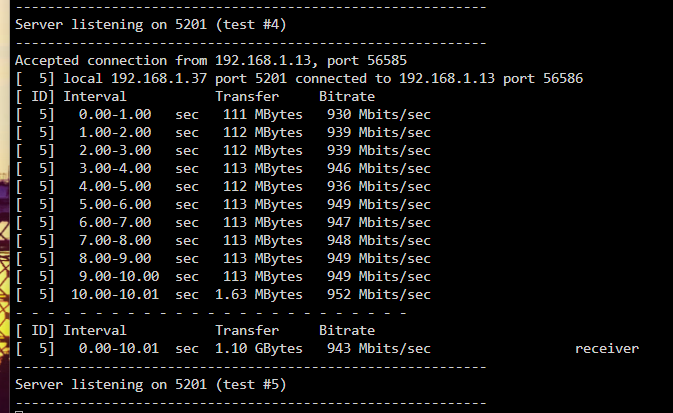Click the 943 Mbits/sec summary bitrate
The height and width of the screenshot is (413, 673).
tap(379, 348)
